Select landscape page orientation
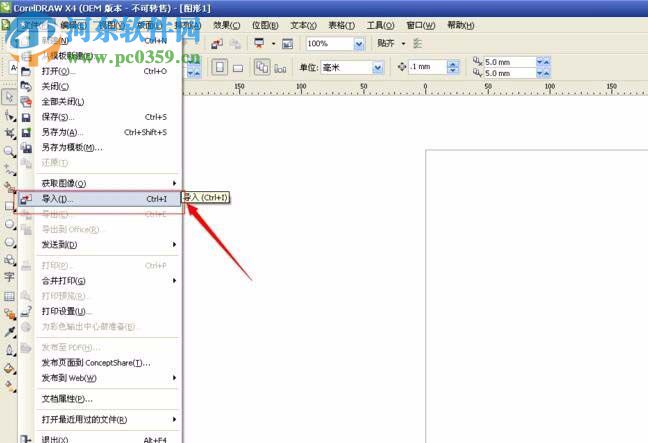This screenshot has width=648, height=443. point(238,68)
